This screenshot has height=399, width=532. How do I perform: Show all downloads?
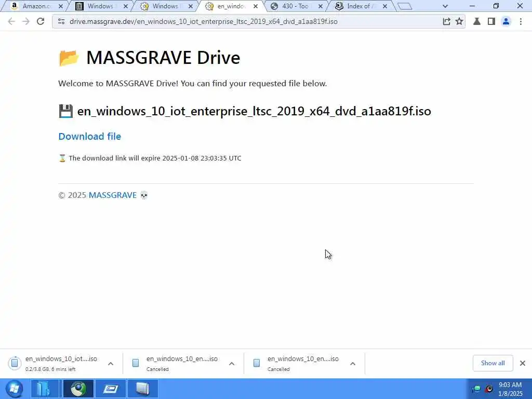[493, 363]
